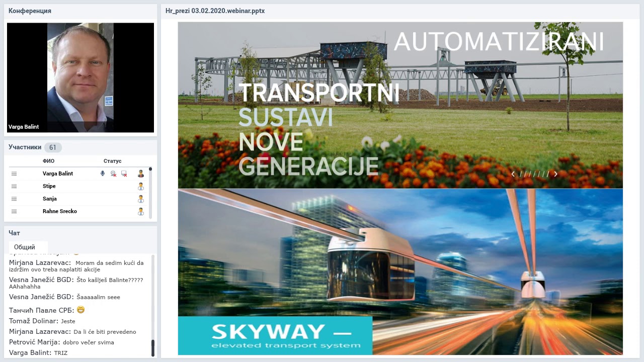Select participant name Varga Balint in list
This screenshot has width=644, height=362.
(x=58, y=173)
